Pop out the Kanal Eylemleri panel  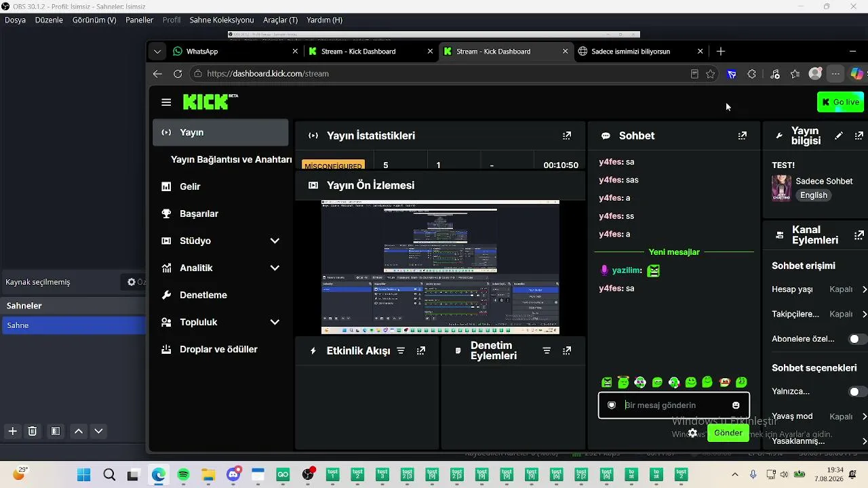pos(859,235)
